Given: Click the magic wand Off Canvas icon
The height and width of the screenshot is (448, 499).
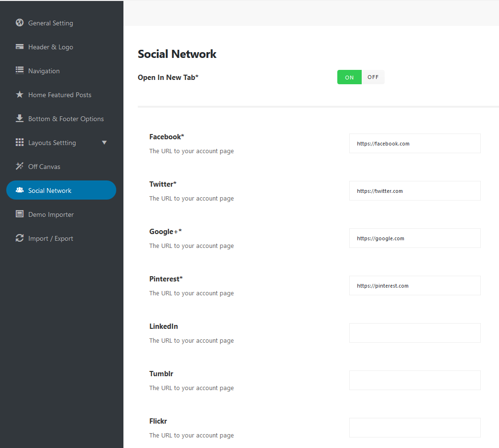Looking at the screenshot, I should [x=20, y=166].
